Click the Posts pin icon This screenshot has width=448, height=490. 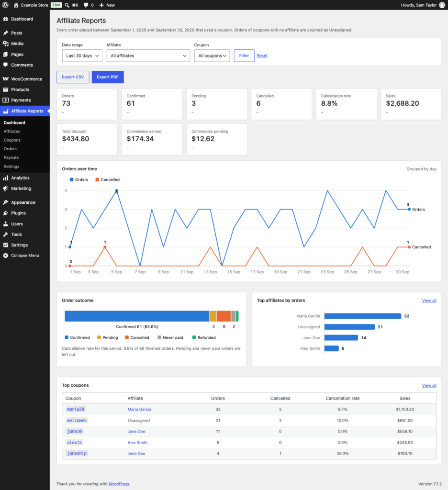point(6,33)
